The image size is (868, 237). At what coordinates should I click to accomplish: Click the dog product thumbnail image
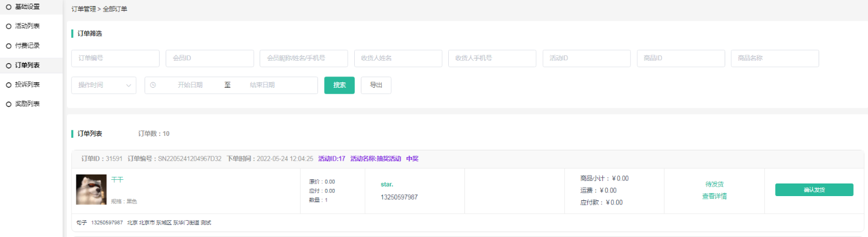[x=92, y=189]
